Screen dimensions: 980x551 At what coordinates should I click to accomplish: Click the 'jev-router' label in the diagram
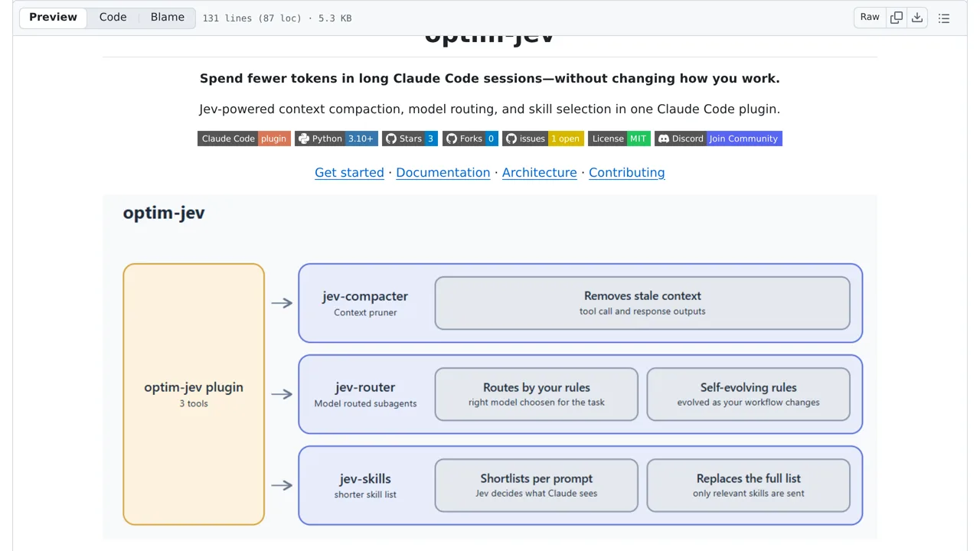point(365,387)
